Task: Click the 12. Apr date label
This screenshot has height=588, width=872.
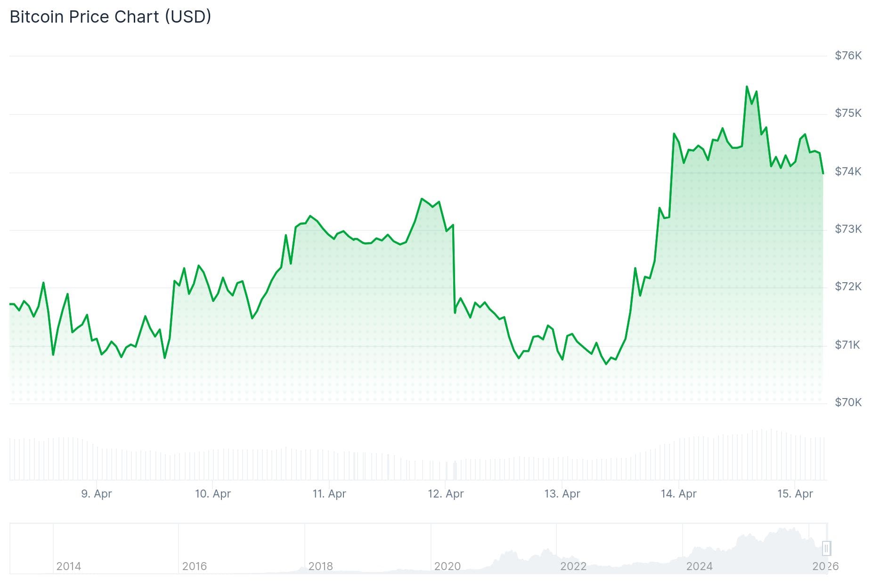Action: click(446, 494)
